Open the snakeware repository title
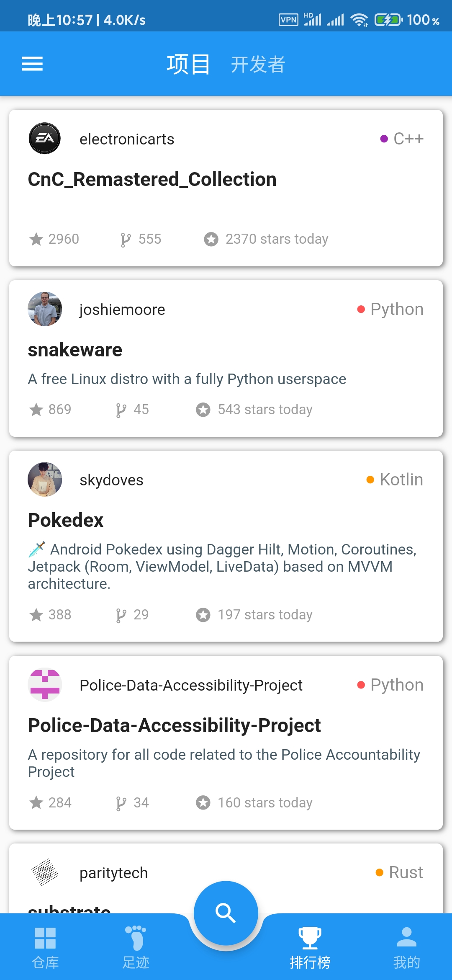 click(75, 350)
